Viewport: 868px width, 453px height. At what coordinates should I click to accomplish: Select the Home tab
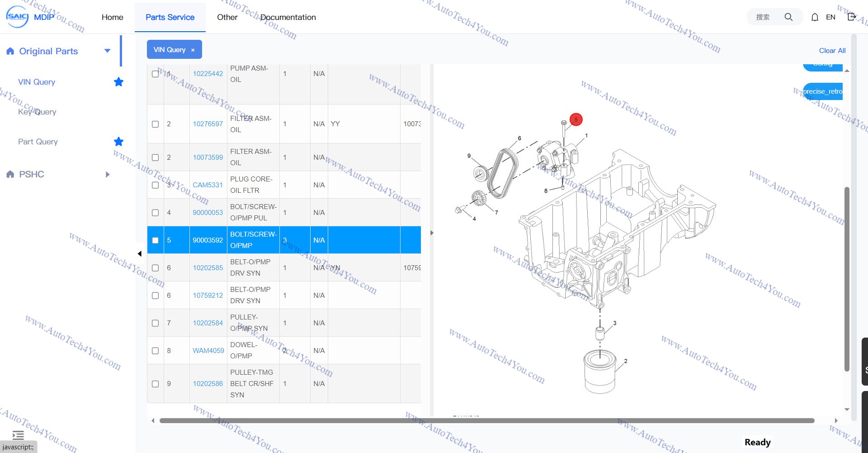(x=112, y=17)
